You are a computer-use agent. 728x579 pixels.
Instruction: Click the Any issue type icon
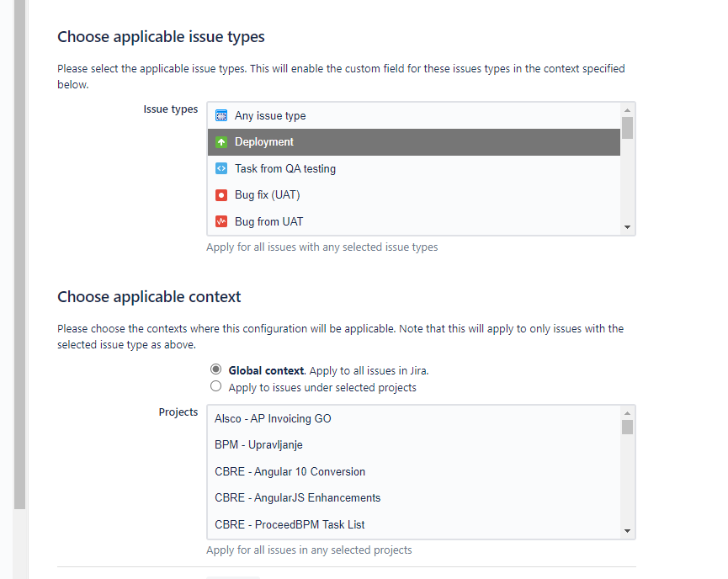tap(221, 115)
